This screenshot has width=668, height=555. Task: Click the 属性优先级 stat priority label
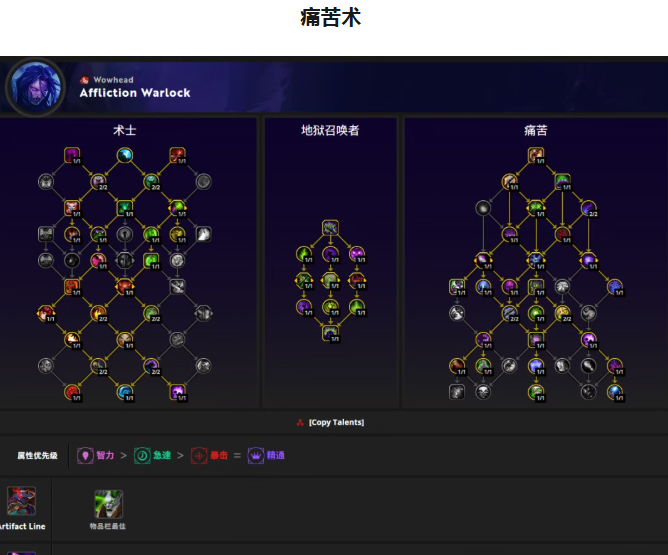[37, 455]
